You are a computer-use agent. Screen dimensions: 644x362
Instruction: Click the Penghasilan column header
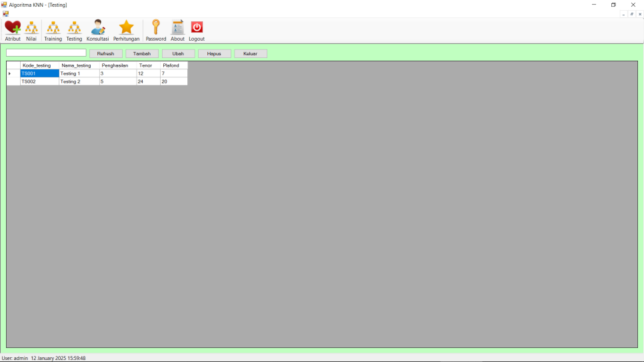pos(117,65)
